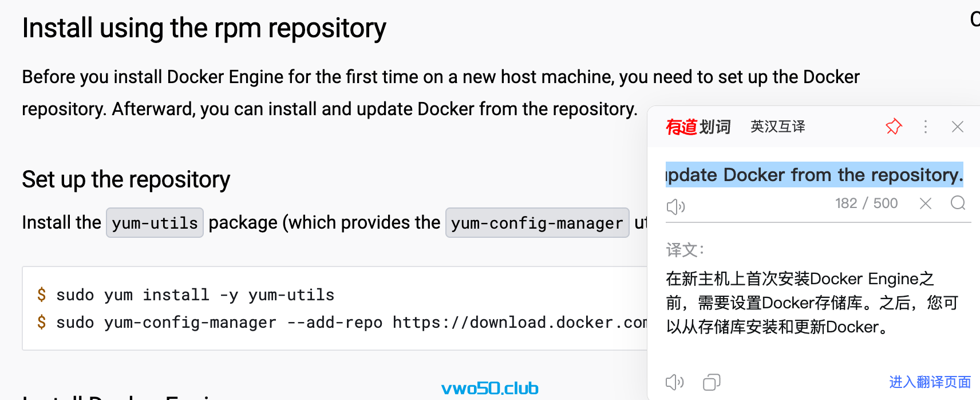Pin the Youdao translation popup
The image size is (980, 400).
click(x=894, y=127)
